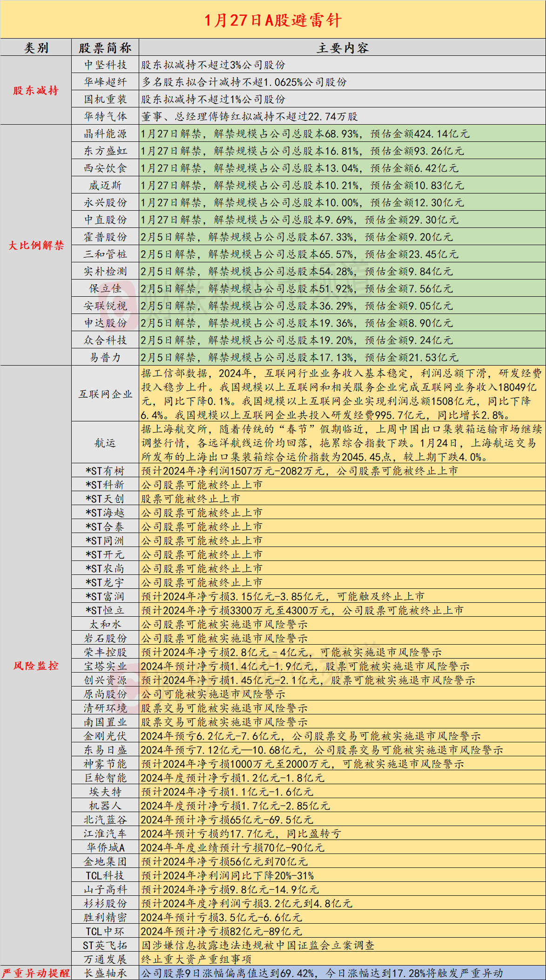Click the 航运 row label
546x980 pixels.
click(x=105, y=443)
